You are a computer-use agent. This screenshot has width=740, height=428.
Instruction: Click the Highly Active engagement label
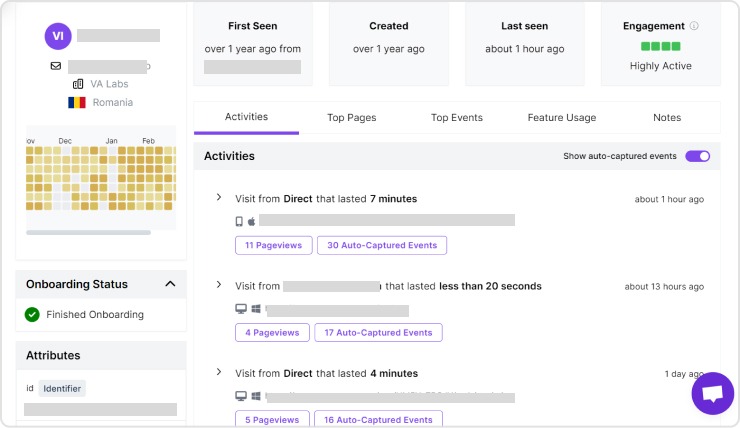click(x=661, y=66)
